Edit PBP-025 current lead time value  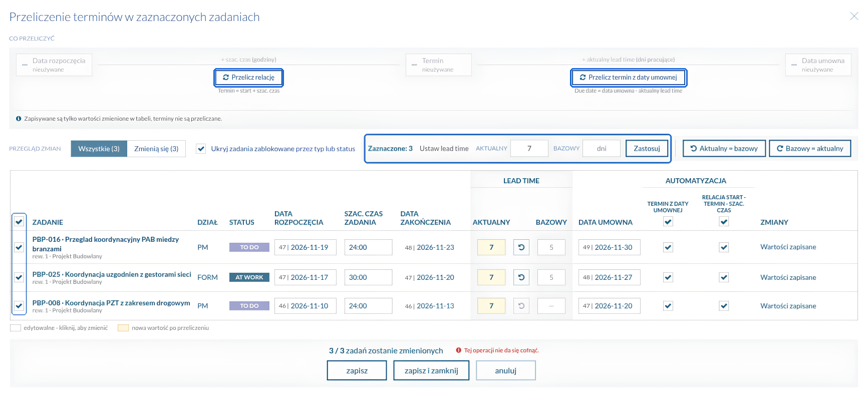(x=491, y=277)
